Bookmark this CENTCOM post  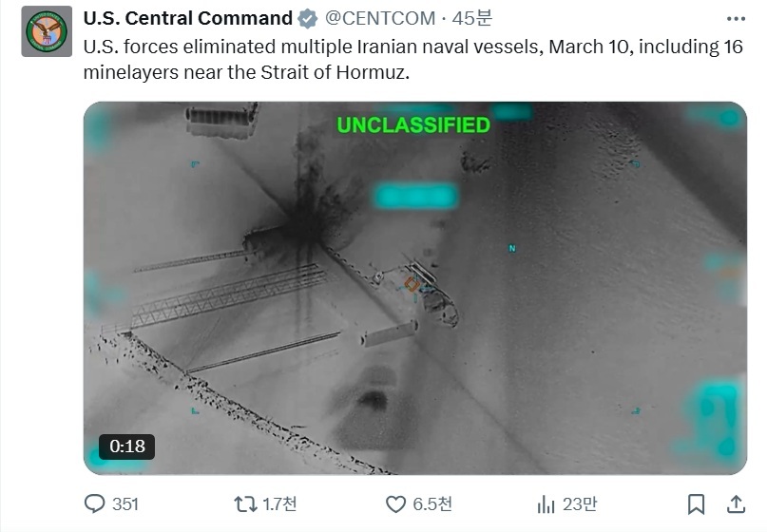click(x=696, y=503)
